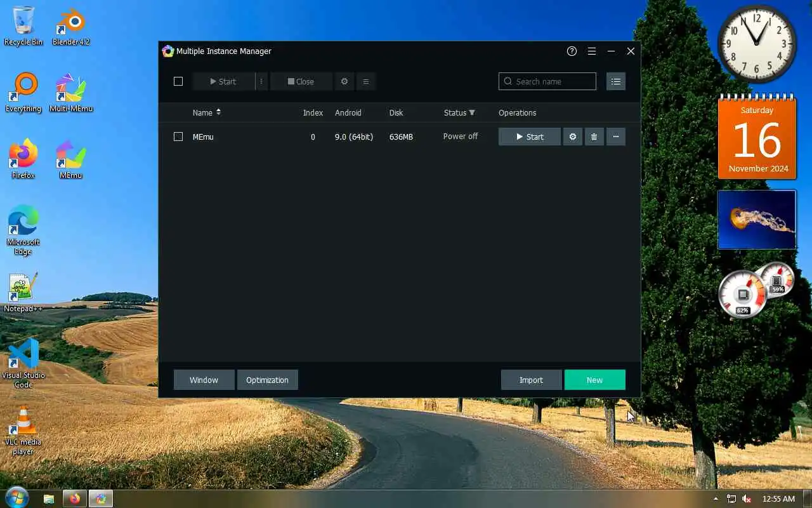Open more options for MEmu row
Image resolution: width=812 pixels, height=508 pixels.
[615, 137]
